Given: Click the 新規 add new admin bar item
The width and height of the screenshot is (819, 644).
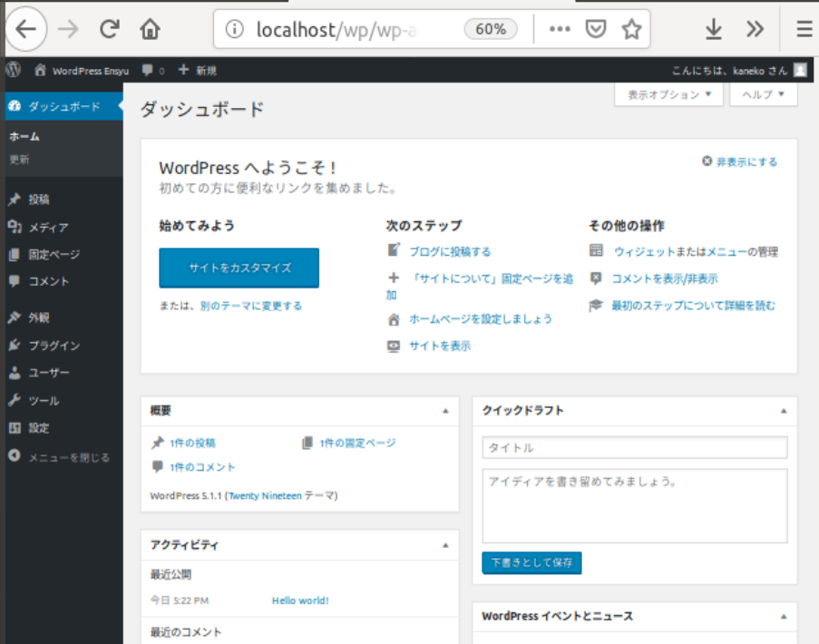Looking at the screenshot, I should 198,70.
